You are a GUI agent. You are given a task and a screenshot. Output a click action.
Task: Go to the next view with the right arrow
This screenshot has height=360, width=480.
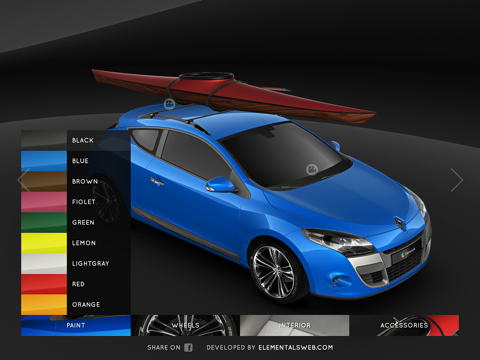pos(457,180)
